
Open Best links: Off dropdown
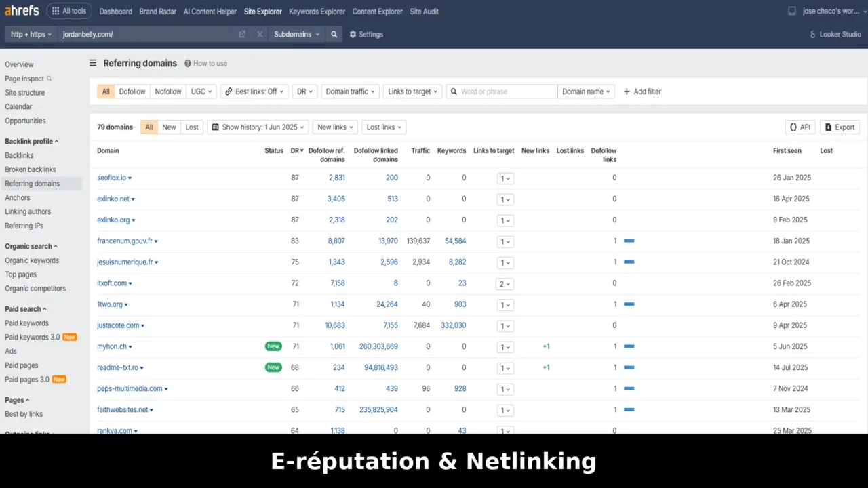pos(254,91)
